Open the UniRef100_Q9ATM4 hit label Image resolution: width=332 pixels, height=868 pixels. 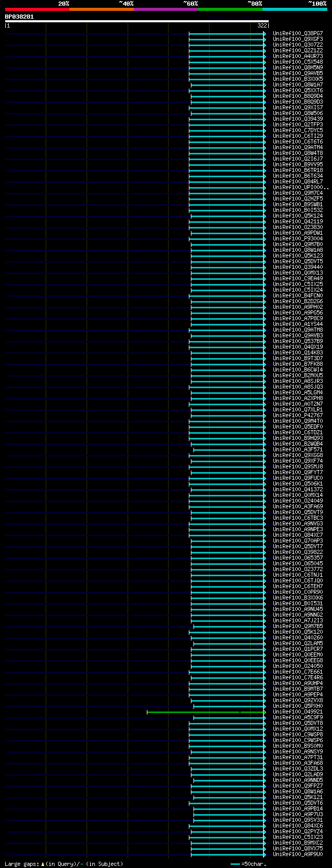(x=298, y=148)
